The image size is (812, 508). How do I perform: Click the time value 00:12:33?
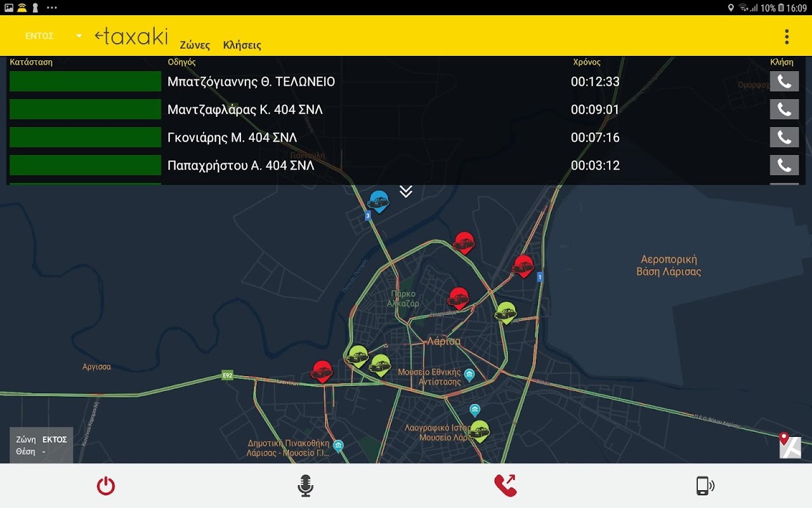595,81
